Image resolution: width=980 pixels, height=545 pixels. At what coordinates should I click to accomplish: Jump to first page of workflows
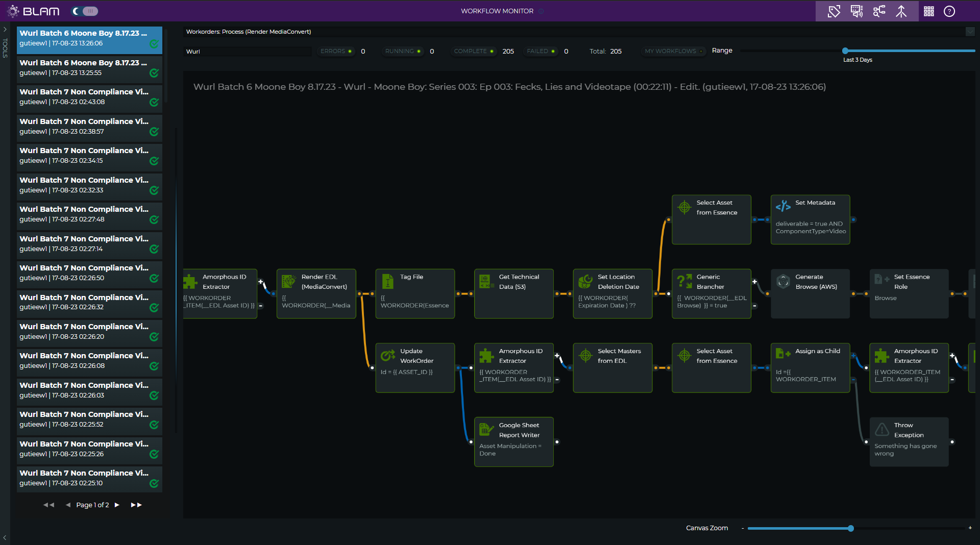(x=48, y=505)
